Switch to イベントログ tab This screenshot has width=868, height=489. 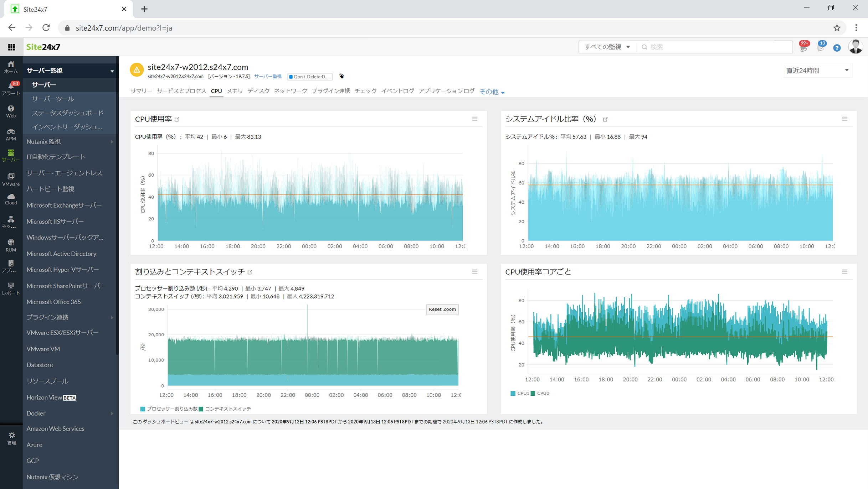click(397, 91)
